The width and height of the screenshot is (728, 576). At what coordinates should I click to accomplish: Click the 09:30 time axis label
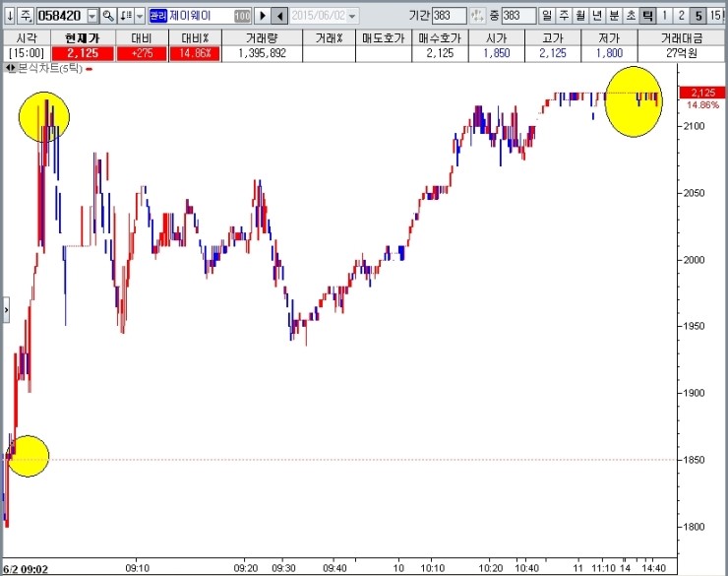pos(283,568)
